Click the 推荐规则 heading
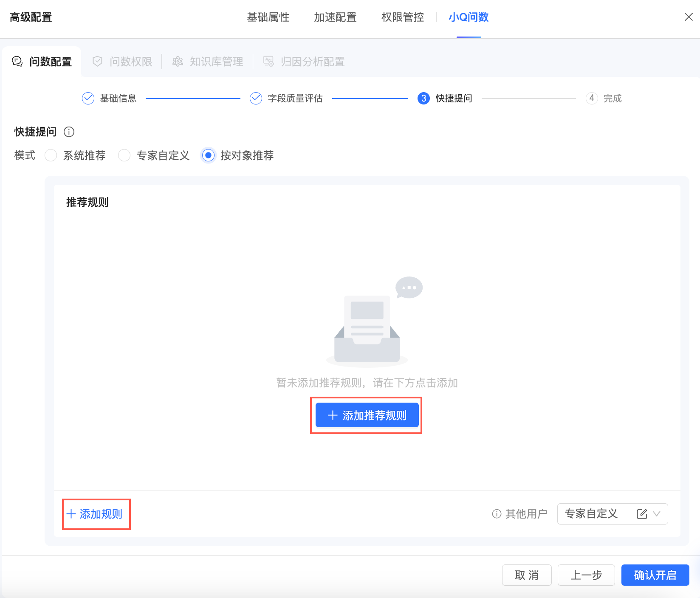This screenshot has height=598, width=700. click(87, 202)
